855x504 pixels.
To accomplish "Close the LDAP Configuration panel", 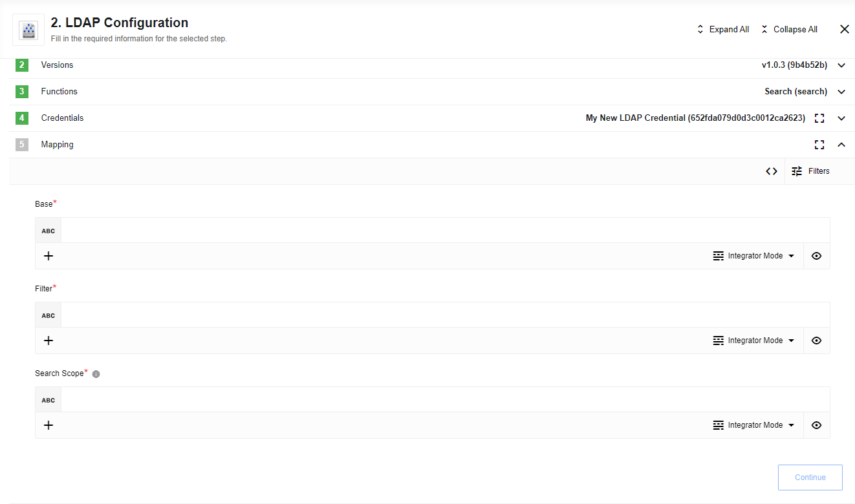I will click(x=844, y=29).
